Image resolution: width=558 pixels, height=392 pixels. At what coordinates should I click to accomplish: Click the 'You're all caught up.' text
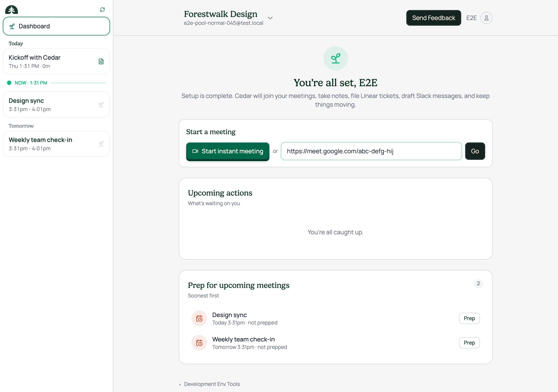[335, 232]
